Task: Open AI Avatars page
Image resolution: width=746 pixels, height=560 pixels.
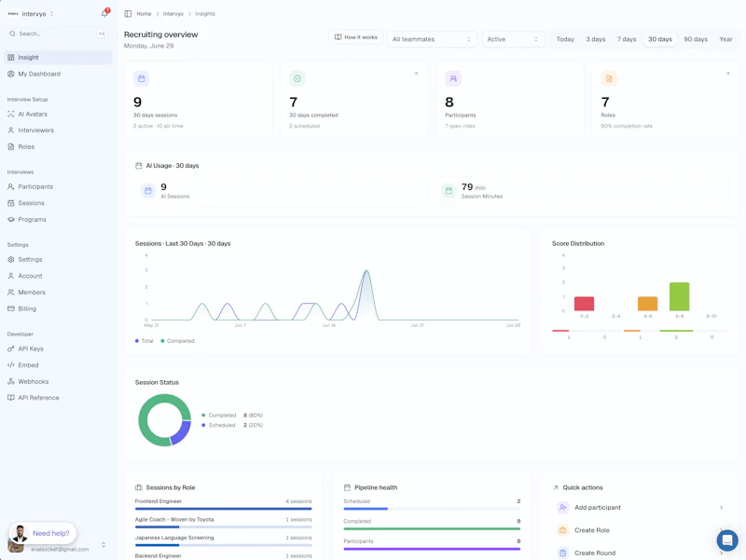Action: (33, 114)
